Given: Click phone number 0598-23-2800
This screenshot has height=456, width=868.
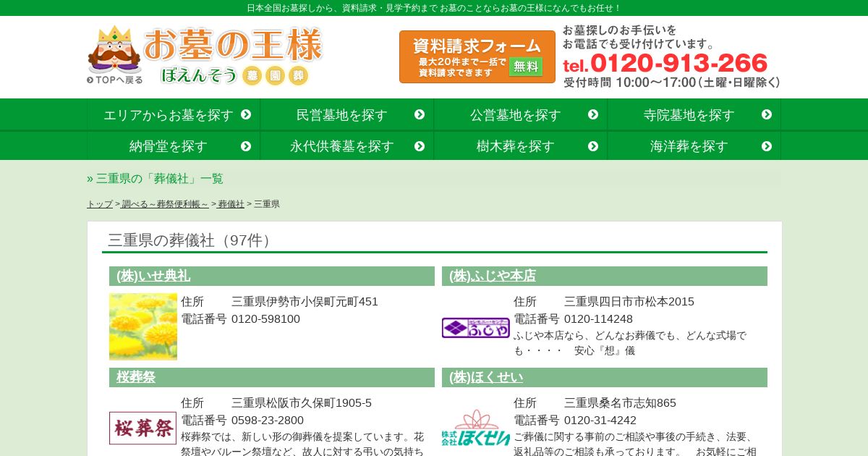Looking at the screenshot, I should (268, 421).
